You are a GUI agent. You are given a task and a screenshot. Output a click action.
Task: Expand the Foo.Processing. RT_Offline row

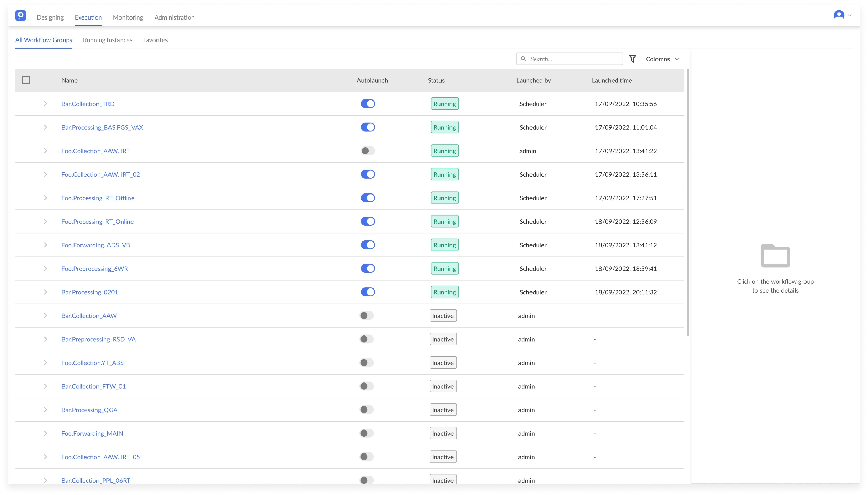pos(45,198)
